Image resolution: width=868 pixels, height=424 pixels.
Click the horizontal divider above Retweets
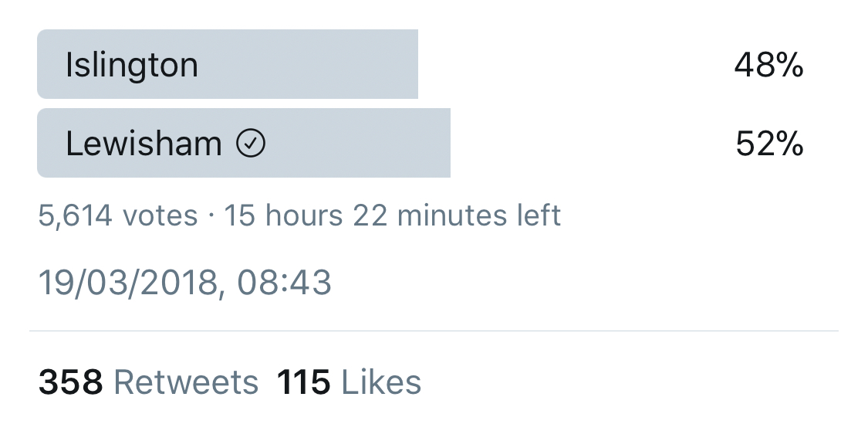434,331
